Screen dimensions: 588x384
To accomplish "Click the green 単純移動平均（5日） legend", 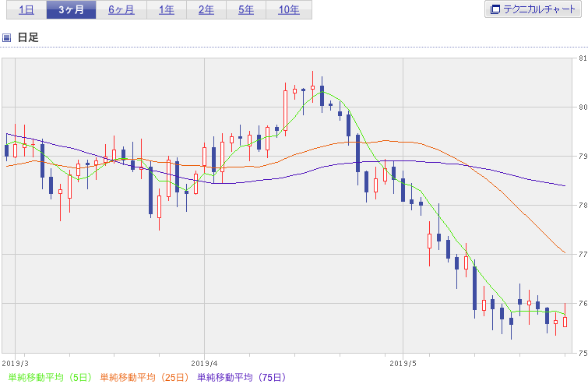I will 50,377.
